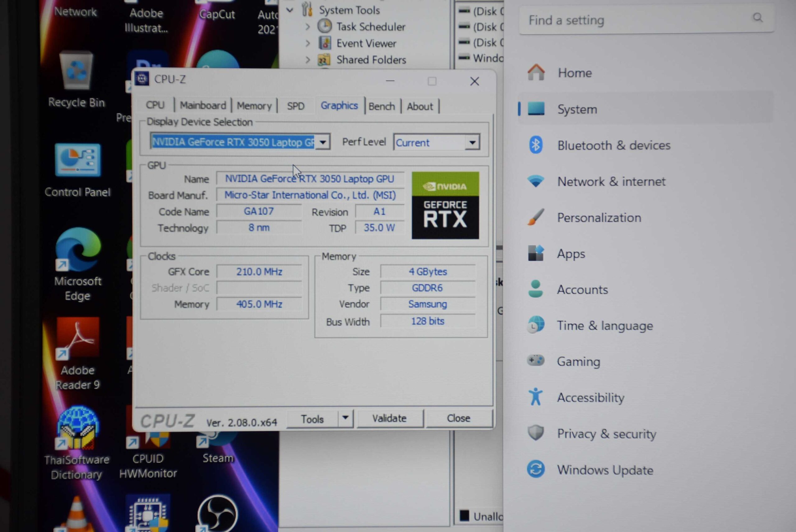Collapse the System Tools tree node

point(289,10)
